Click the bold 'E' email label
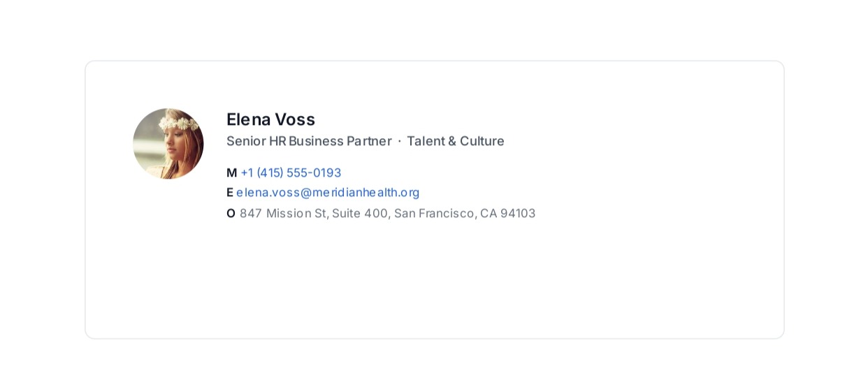868x389 pixels. click(x=230, y=192)
